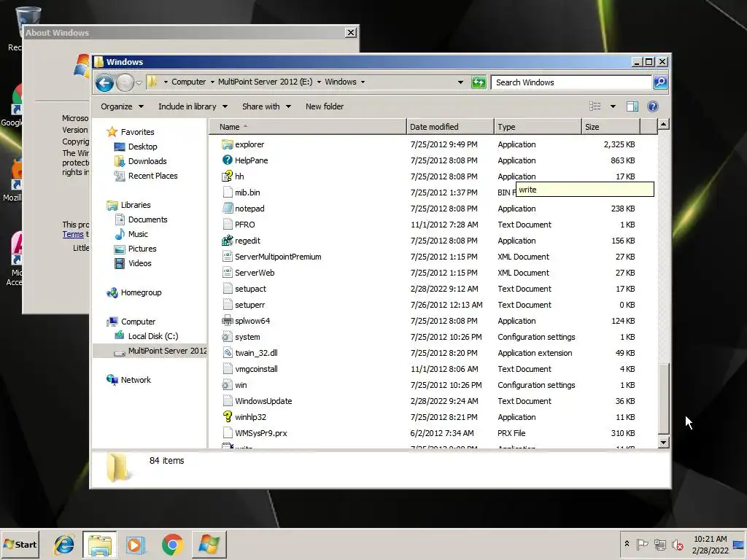The image size is (747, 560).
Task: Click the green Refresh button beside address bar
Action: (479, 82)
